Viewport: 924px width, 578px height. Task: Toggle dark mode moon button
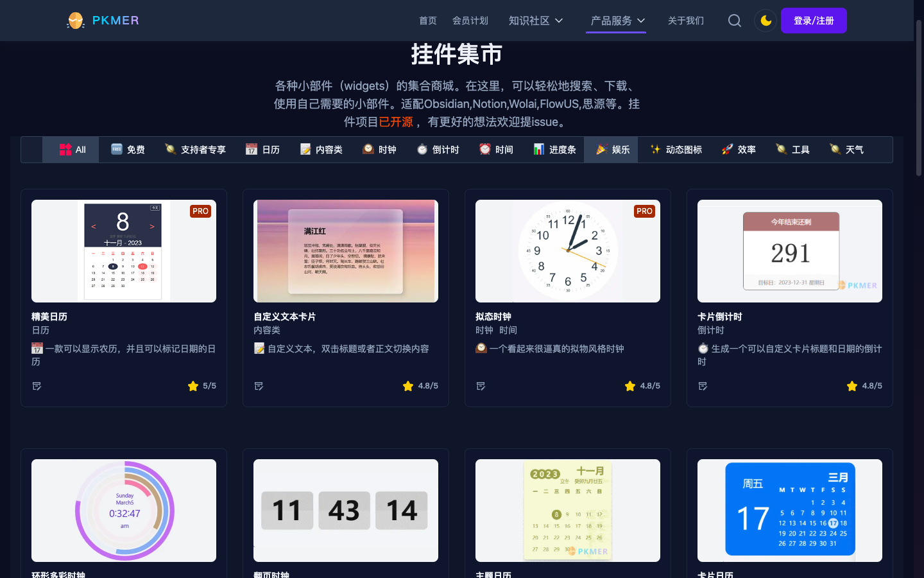pos(766,21)
